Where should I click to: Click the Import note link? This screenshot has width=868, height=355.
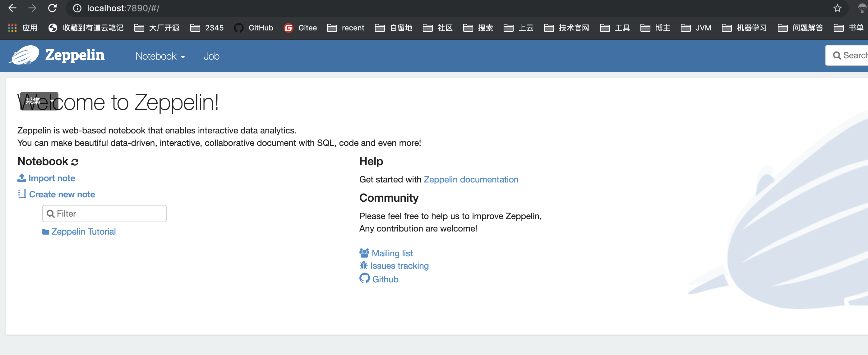tap(52, 178)
